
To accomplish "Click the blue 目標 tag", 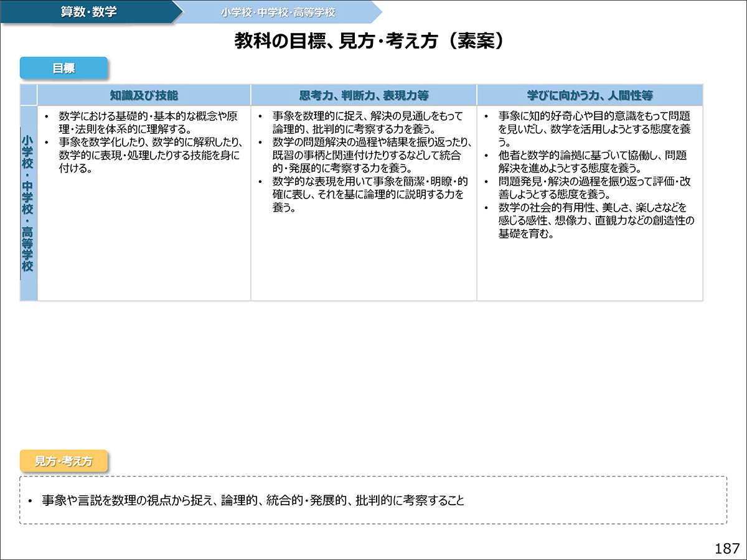I will click(64, 68).
